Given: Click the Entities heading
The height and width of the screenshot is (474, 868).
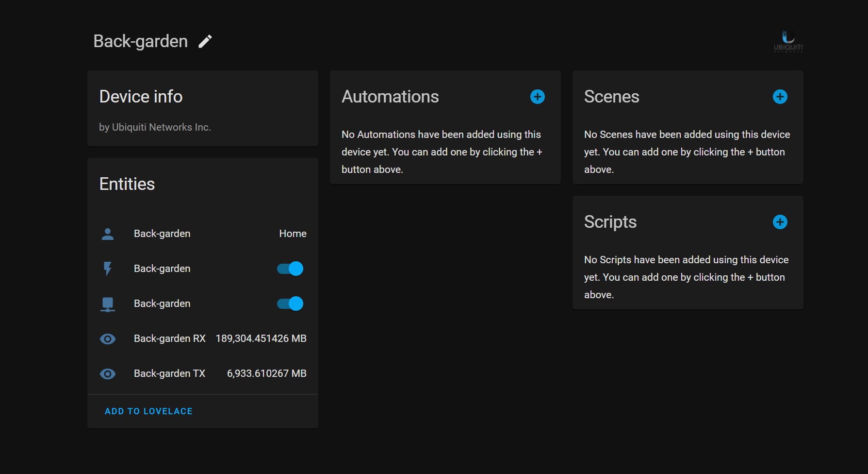Looking at the screenshot, I should pos(127,184).
